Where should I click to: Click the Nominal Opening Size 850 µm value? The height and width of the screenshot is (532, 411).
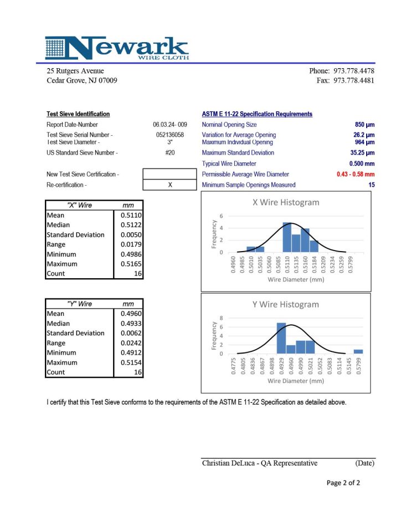coord(364,125)
